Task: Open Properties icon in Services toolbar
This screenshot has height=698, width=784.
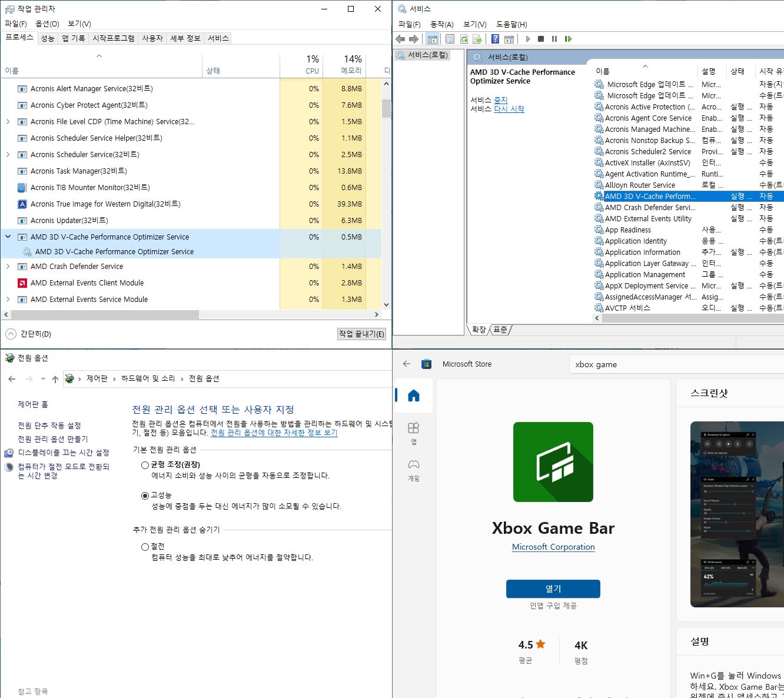Action: [450, 39]
